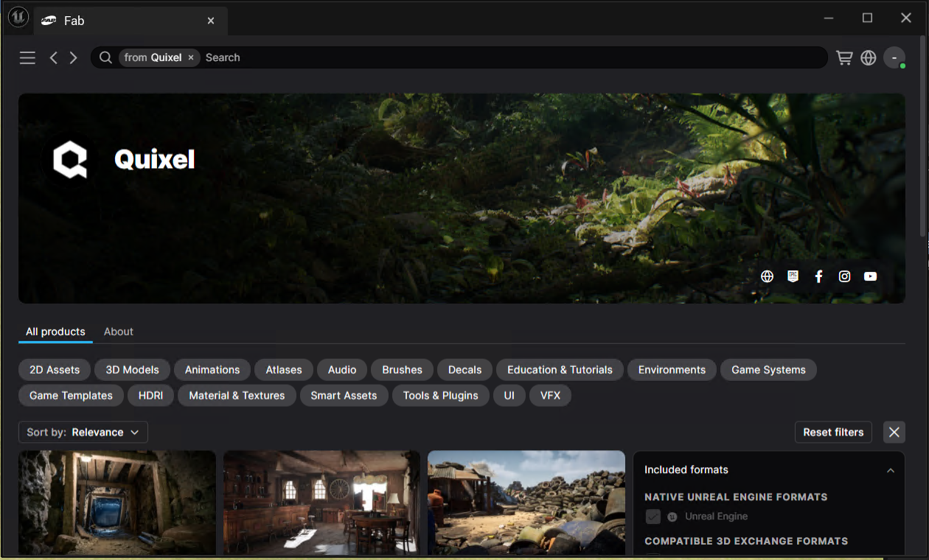929x560 pixels.
Task: Click 'NATIVE UNREAL ENGINE FORMATS' heading
Action: pyautogui.click(x=736, y=497)
